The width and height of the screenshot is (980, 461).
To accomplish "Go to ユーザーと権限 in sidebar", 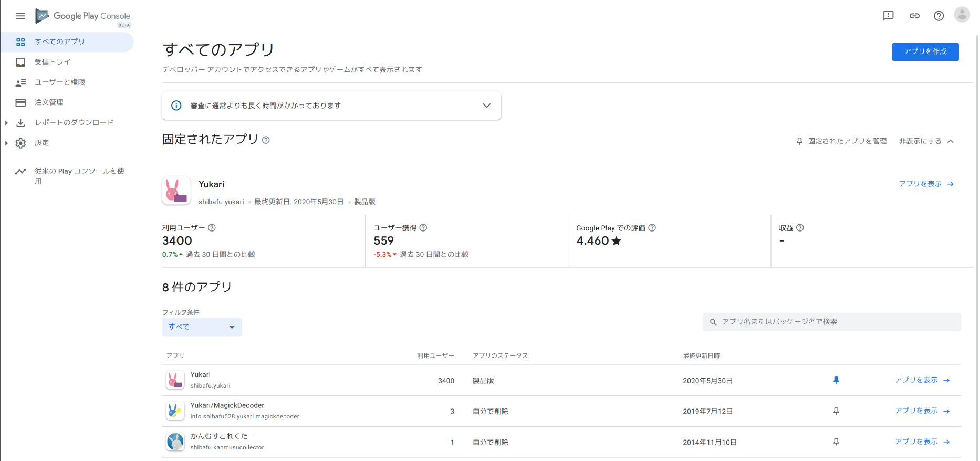I will point(60,82).
